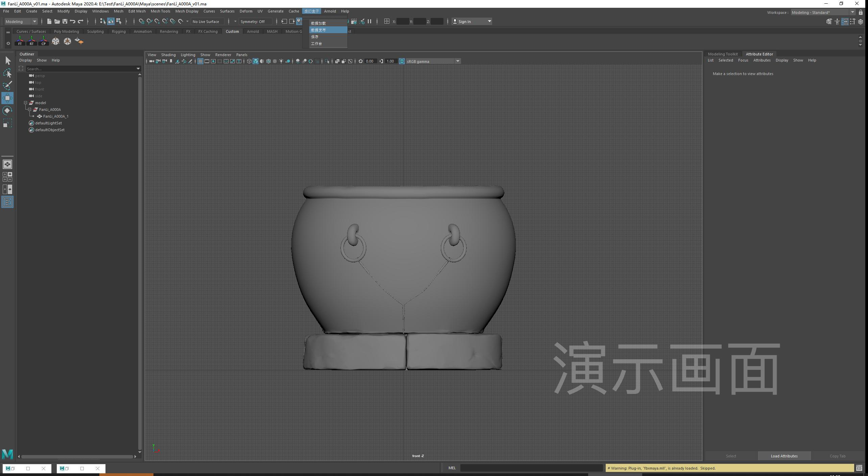Click the Image Plane viewport icon
The image size is (868, 476).
(177, 61)
